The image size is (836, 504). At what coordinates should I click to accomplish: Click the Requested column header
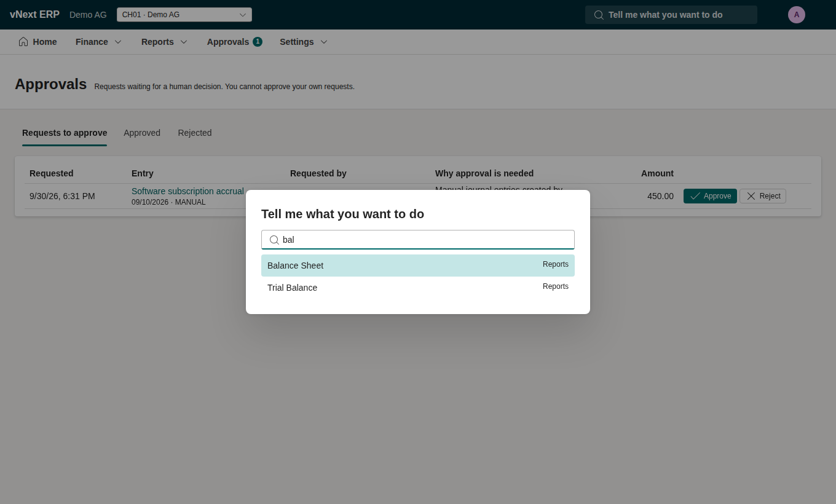(x=52, y=173)
